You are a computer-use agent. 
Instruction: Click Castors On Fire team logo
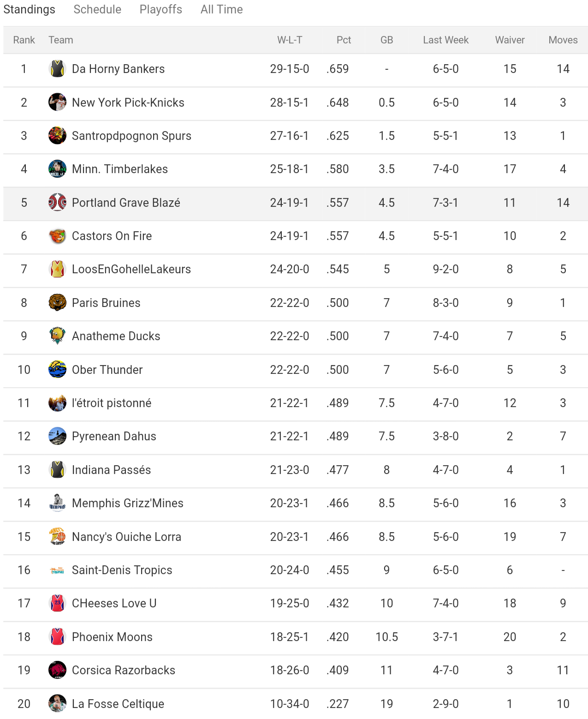tap(57, 236)
